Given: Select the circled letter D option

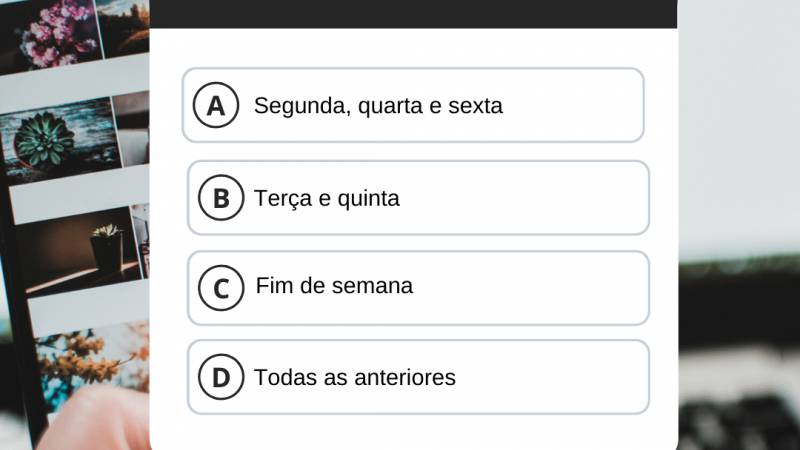Looking at the screenshot, I should (x=221, y=378).
